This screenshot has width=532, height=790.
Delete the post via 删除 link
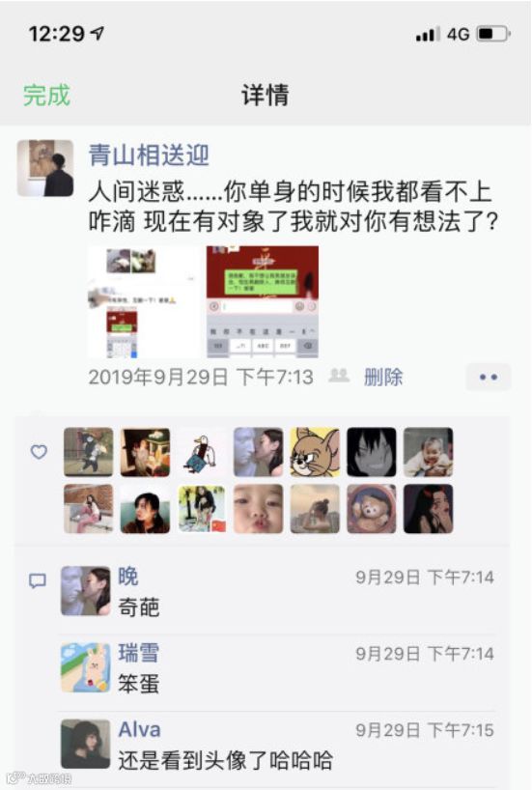tap(383, 377)
